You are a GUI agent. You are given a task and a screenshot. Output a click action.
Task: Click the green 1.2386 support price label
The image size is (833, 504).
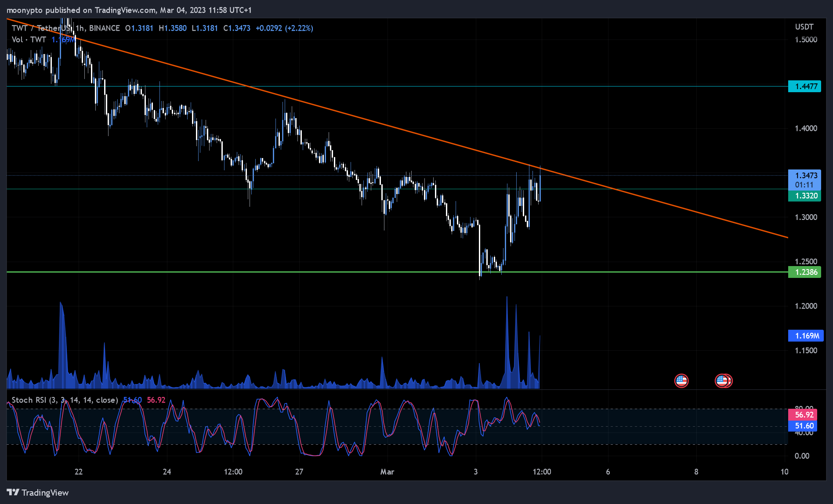(x=805, y=272)
